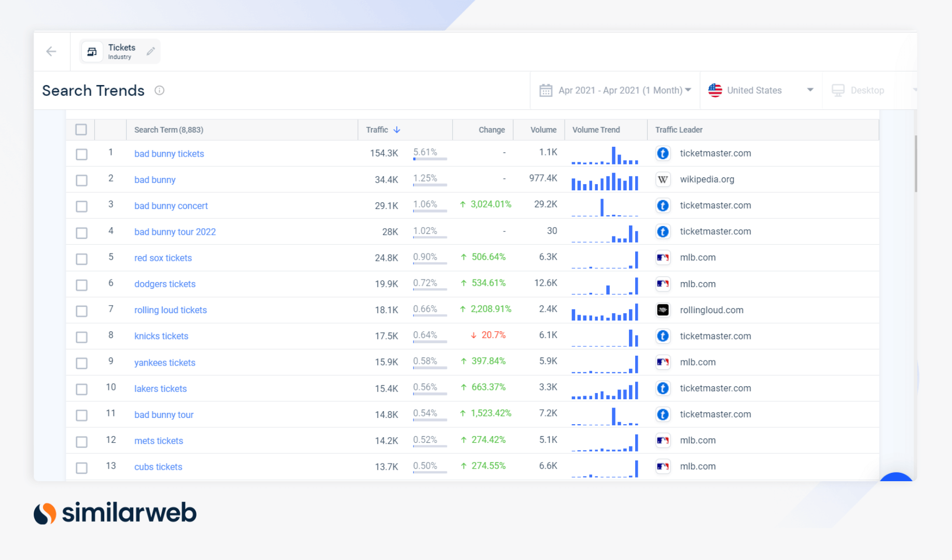952x560 pixels.
Task: Click the Wikipedia icon in bad bunny row
Action: click(663, 179)
